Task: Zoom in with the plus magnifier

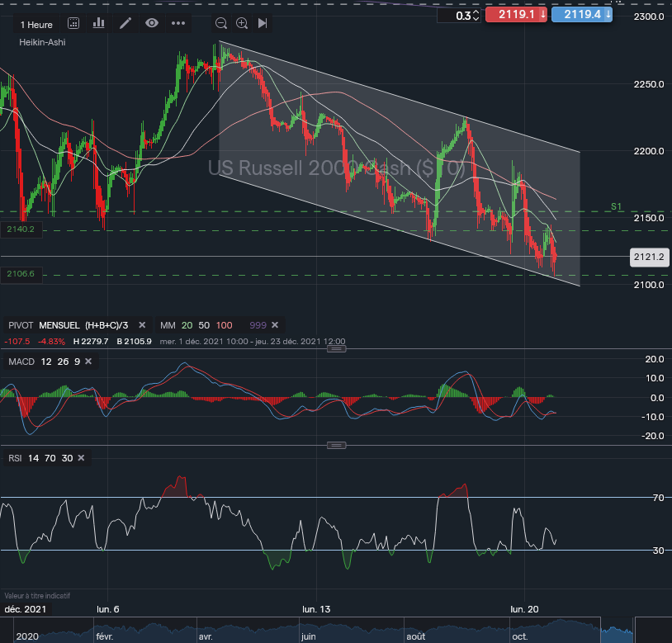Action: click(242, 23)
